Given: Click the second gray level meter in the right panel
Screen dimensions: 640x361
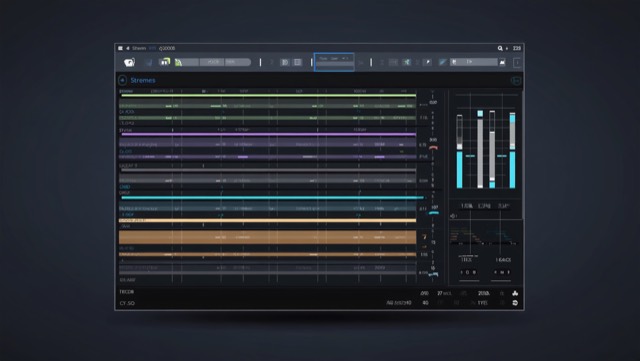Looking at the screenshot, I should coord(480,149).
